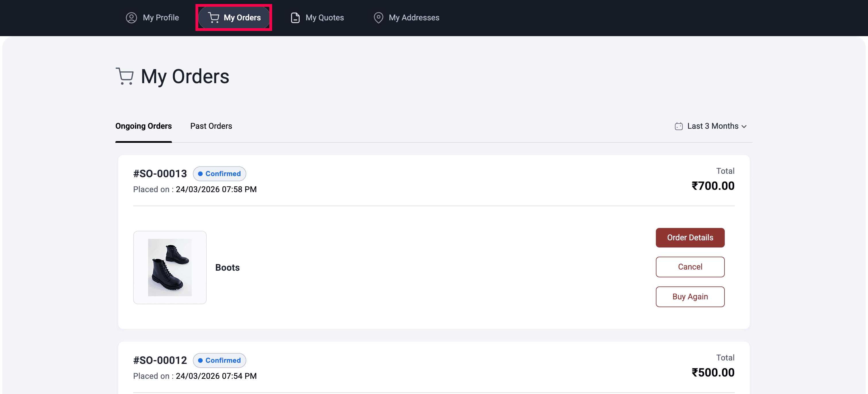
Task: Click the calendar icon beside Last 3 Months
Action: point(679,126)
